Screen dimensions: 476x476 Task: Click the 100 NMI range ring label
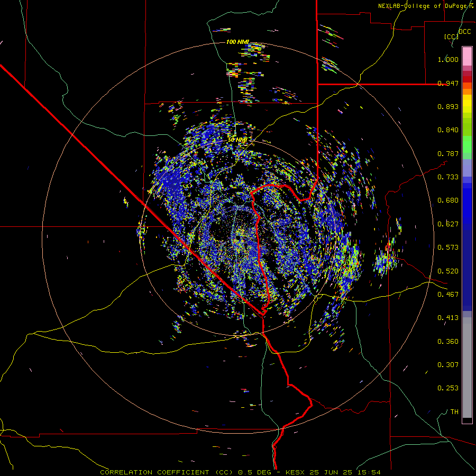(237, 42)
